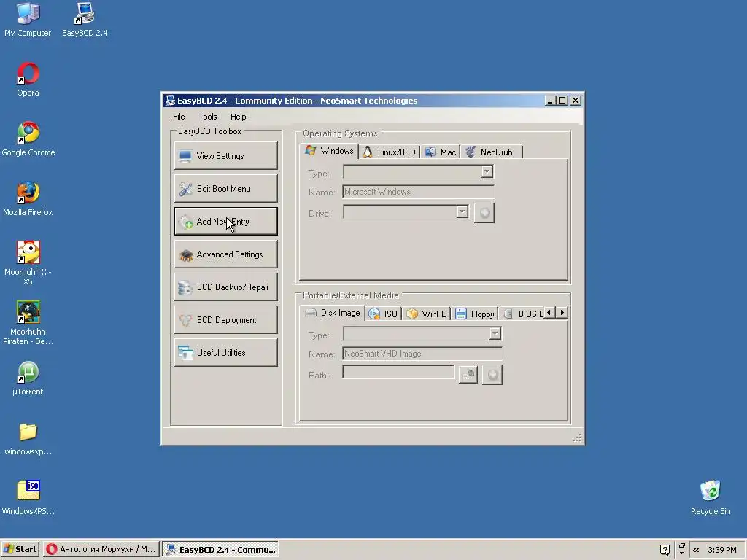The height and width of the screenshot is (560, 747).
Task: Click the Add New Entry button
Action: [x=226, y=222]
